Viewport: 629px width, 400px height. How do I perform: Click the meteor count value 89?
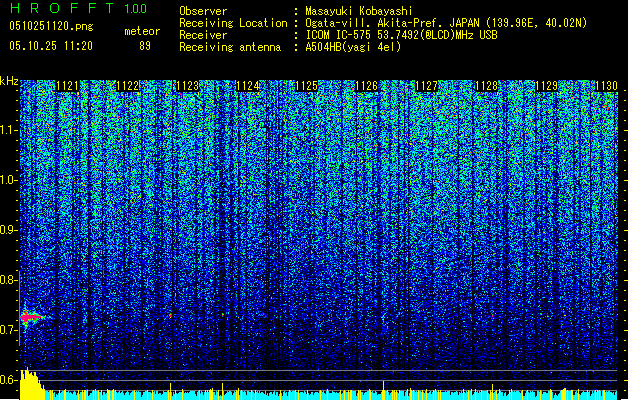[x=145, y=46]
